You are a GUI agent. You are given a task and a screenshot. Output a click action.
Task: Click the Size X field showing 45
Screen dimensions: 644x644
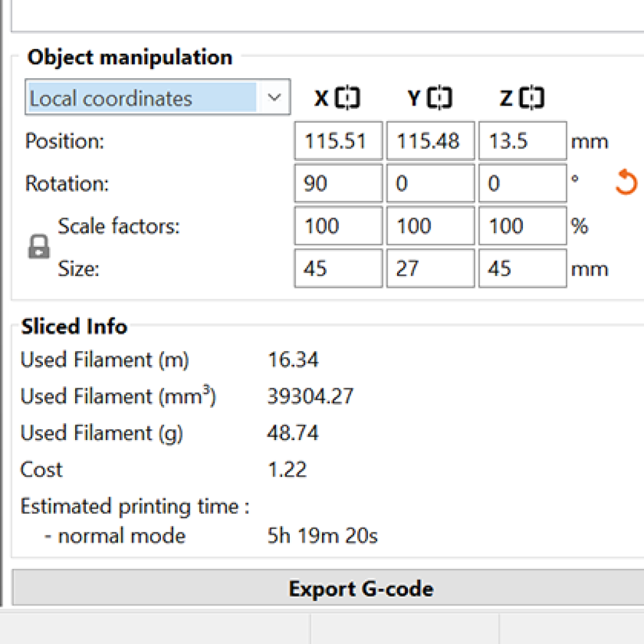339,268
